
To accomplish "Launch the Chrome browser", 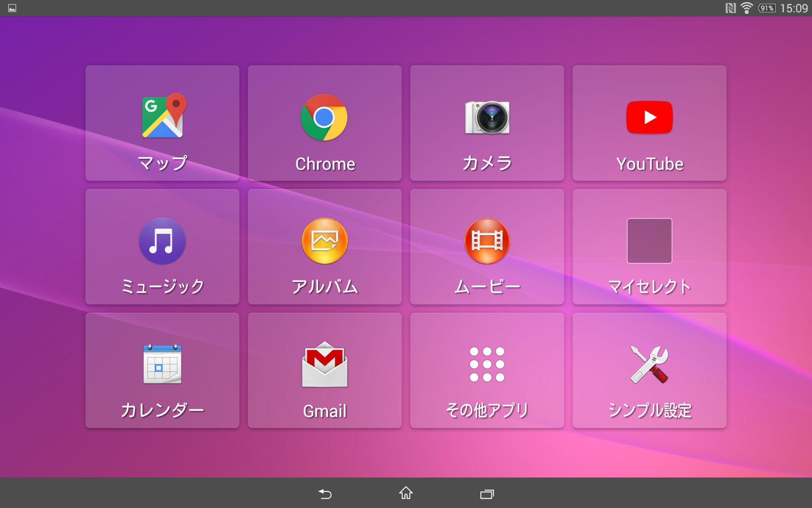I will click(x=325, y=123).
